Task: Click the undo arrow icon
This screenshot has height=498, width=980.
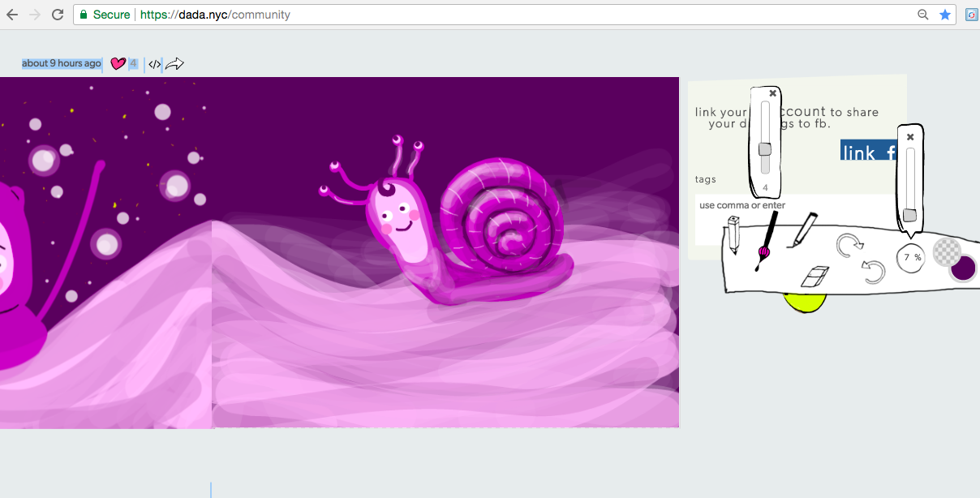Action: point(873,271)
